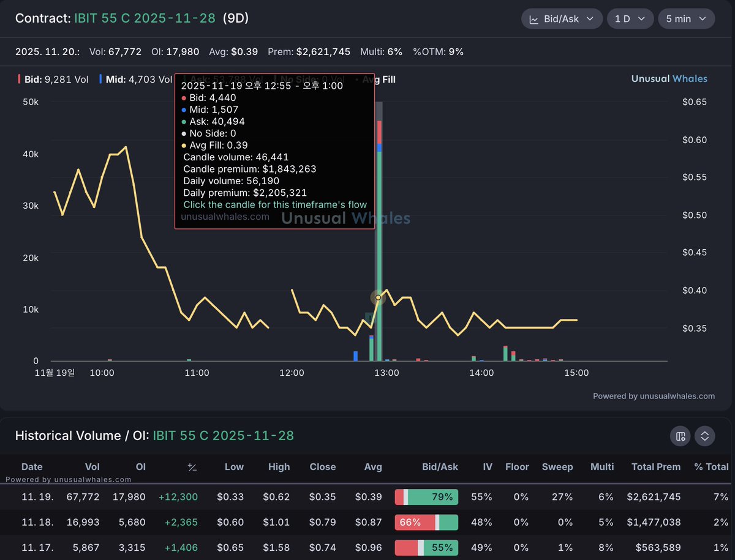Click the 5,867 volume cell

coord(85,548)
